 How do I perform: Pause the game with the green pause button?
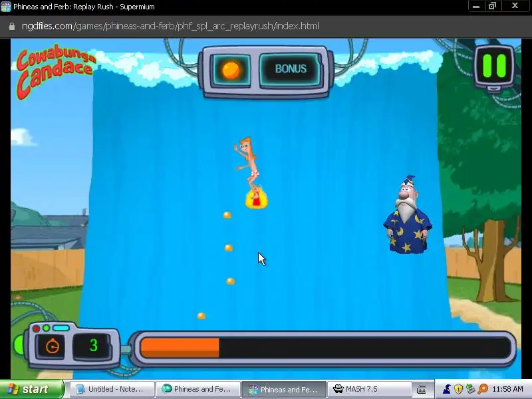pyautogui.click(x=494, y=65)
